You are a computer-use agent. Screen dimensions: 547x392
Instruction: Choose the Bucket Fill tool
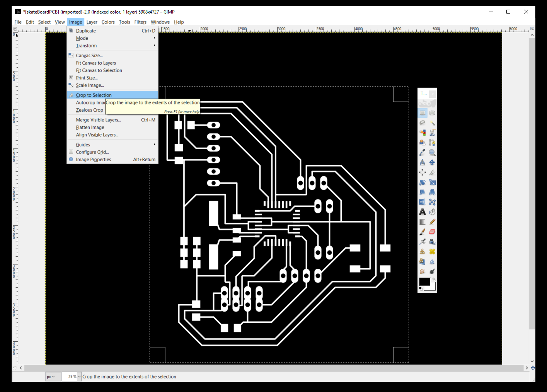[432, 212]
